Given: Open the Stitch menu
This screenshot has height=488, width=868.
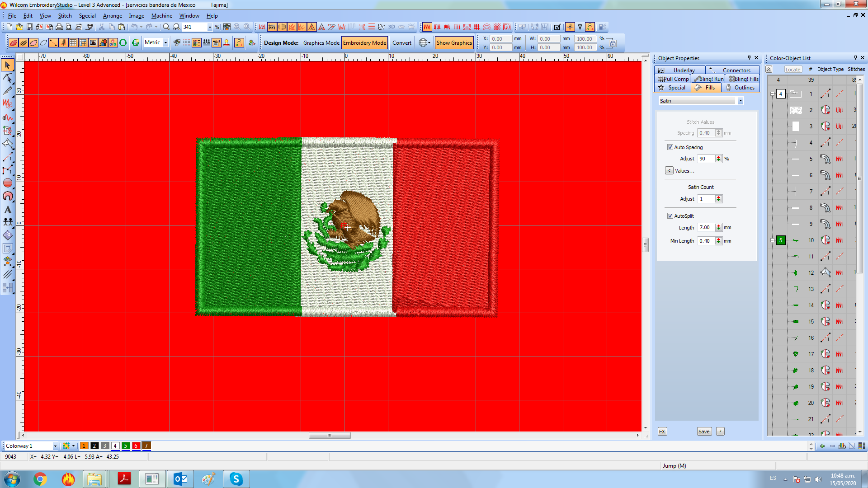Looking at the screenshot, I should pyautogui.click(x=65, y=16).
